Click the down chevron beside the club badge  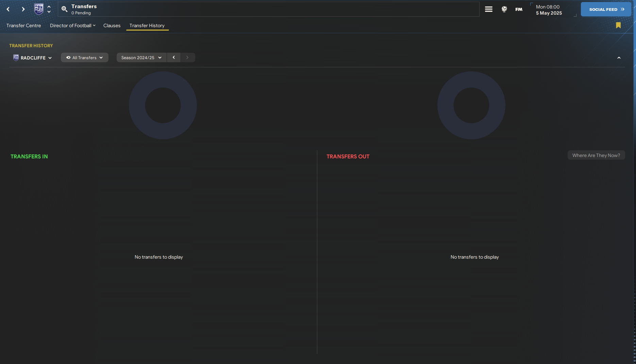[x=49, y=12]
